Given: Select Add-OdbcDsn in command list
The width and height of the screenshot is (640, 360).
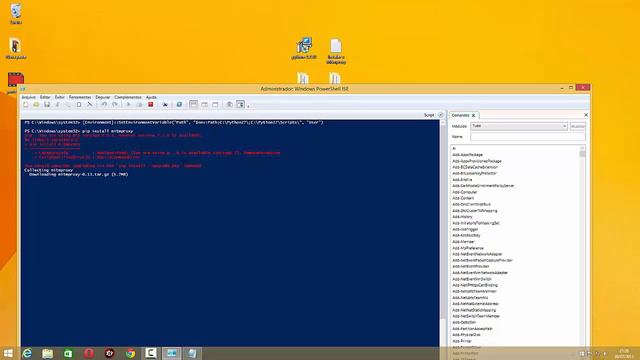Looking at the screenshot, I should tap(464, 322).
